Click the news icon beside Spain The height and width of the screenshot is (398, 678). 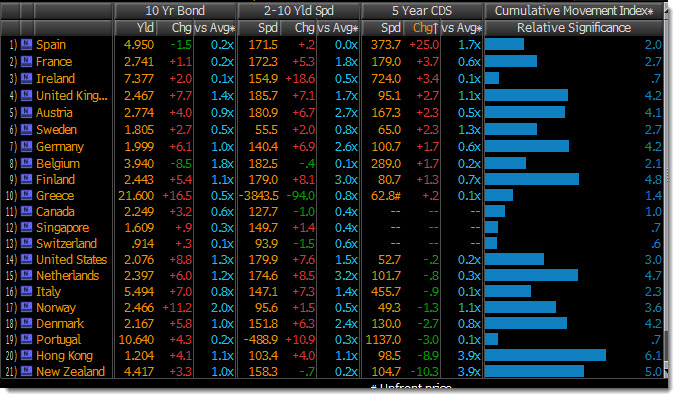click(x=26, y=45)
